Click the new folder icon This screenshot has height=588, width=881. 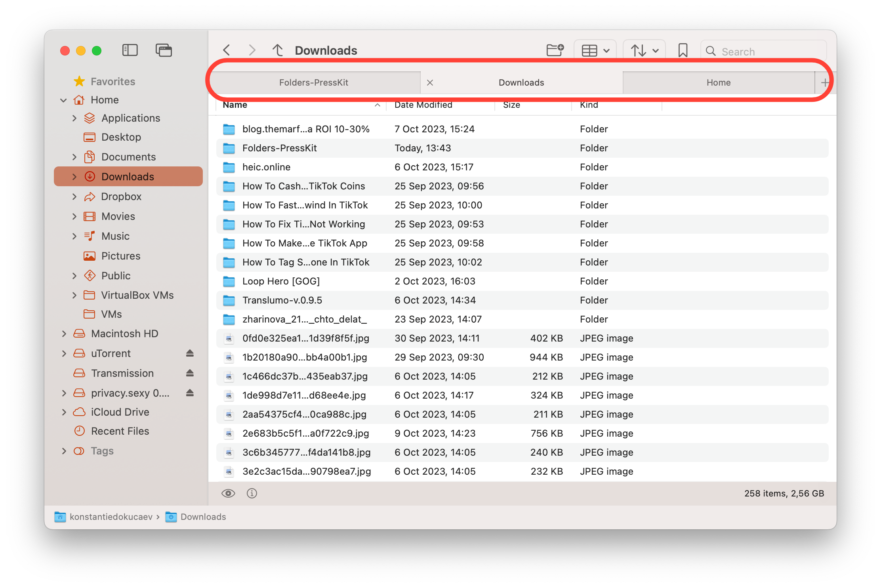(555, 50)
